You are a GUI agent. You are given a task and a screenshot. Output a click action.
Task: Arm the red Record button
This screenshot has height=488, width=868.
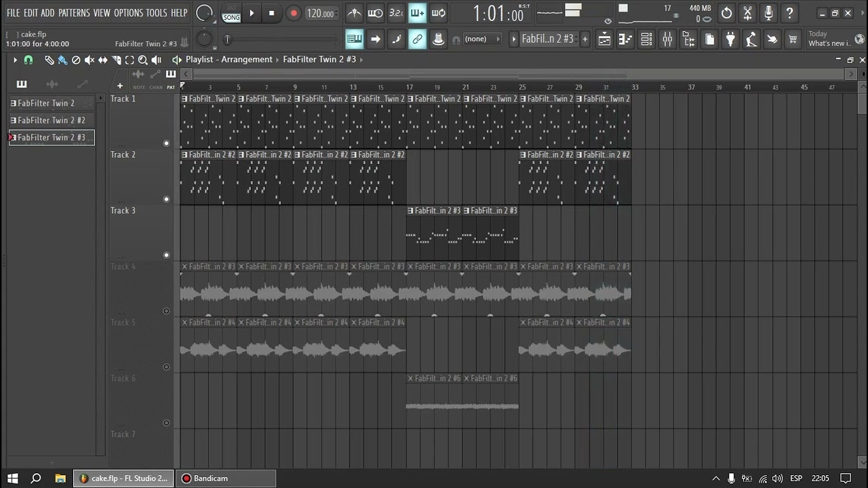[294, 13]
